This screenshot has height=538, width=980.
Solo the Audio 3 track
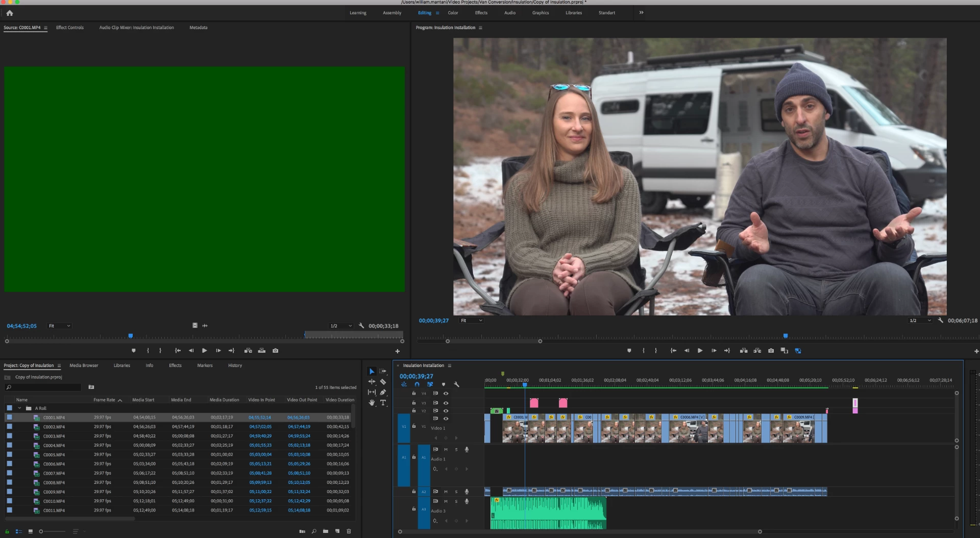click(456, 501)
